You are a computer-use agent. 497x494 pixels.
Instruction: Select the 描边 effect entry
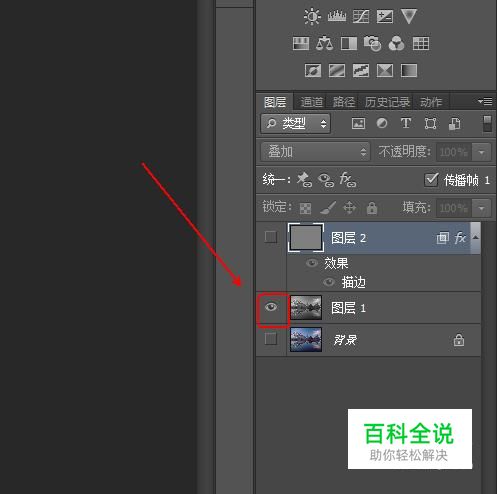click(353, 283)
